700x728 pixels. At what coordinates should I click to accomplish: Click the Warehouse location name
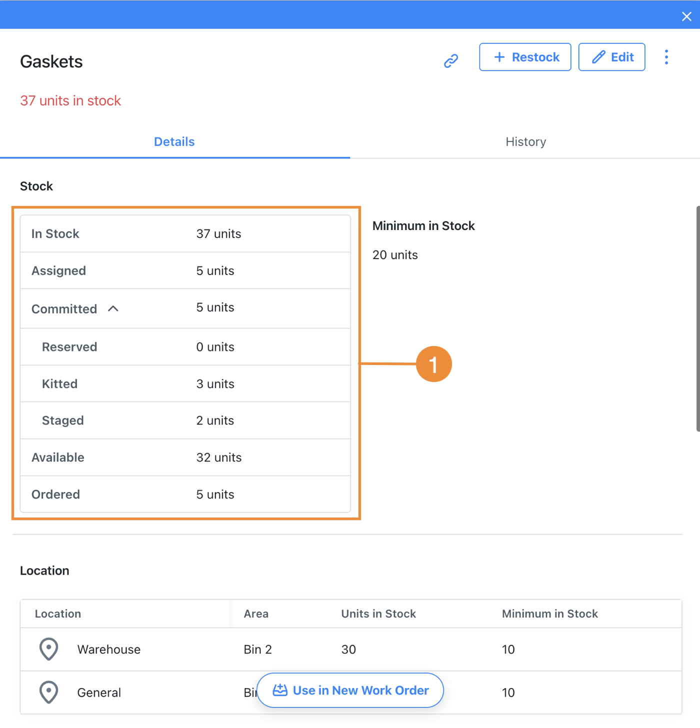click(108, 649)
